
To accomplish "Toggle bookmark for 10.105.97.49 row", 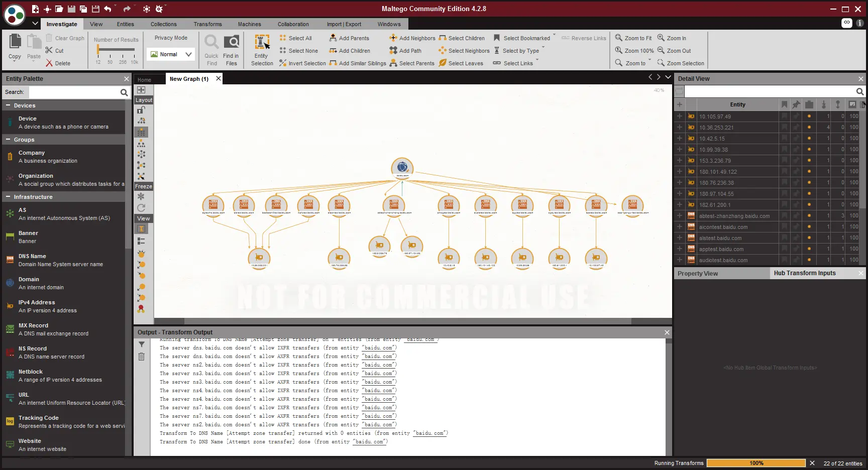I will (x=784, y=116).
